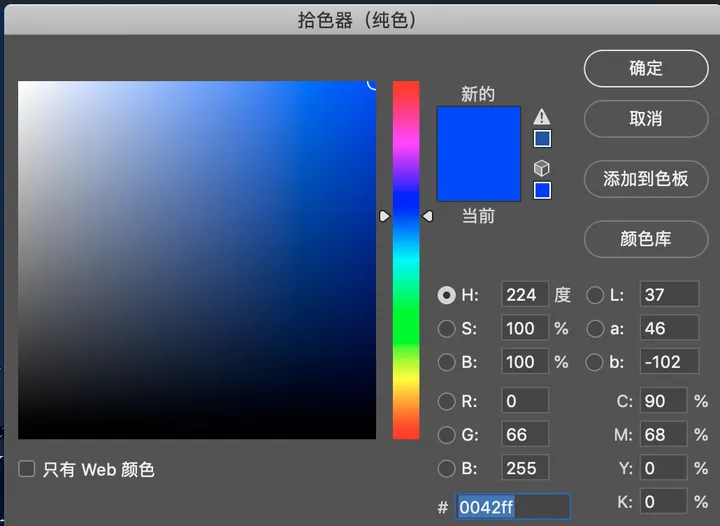The width and height of the screenshot is (720, 526).
Task: Click the 添加到色板 button
Action: tap(646, 179)
